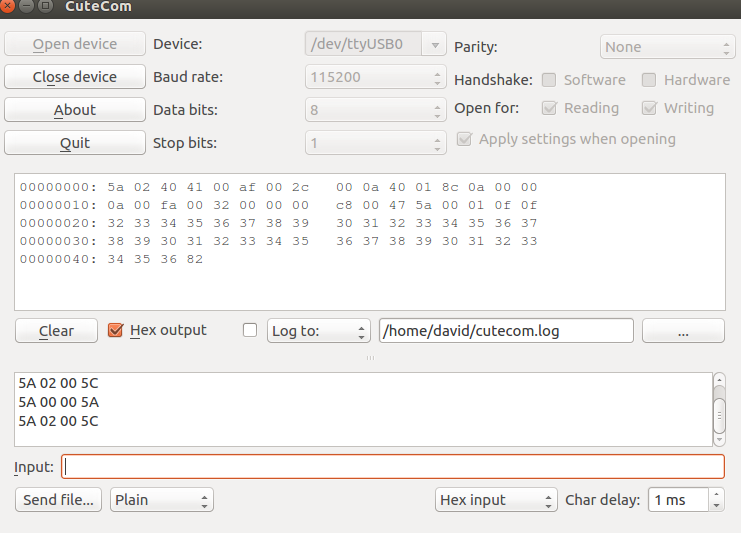The width and height of the screenshot is (741, 533).
Task: Click the log file path field
Action: 506,331
